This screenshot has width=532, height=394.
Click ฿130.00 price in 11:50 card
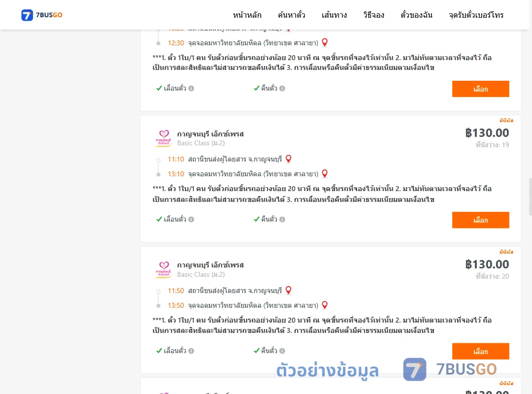[487, 264]
